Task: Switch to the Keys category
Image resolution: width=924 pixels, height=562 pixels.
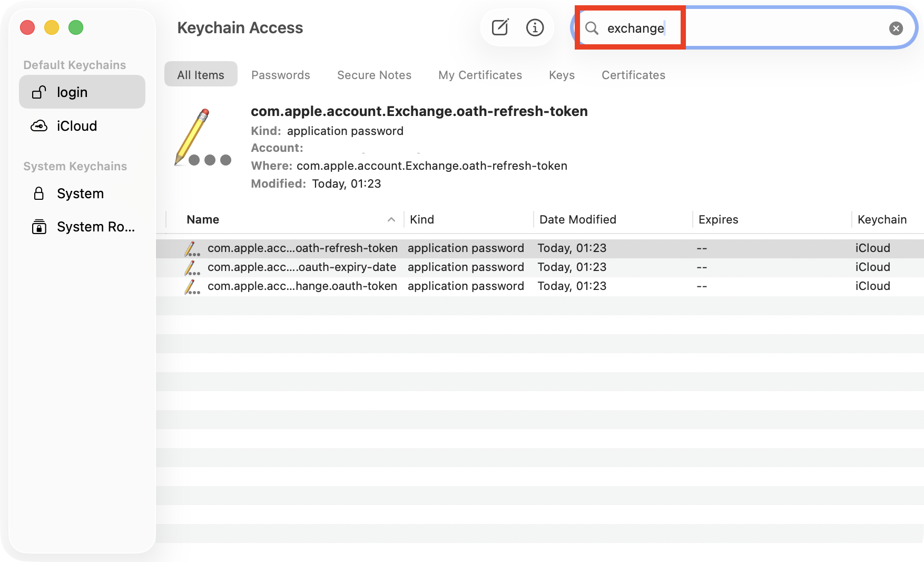Action: [x=561, y=75]
